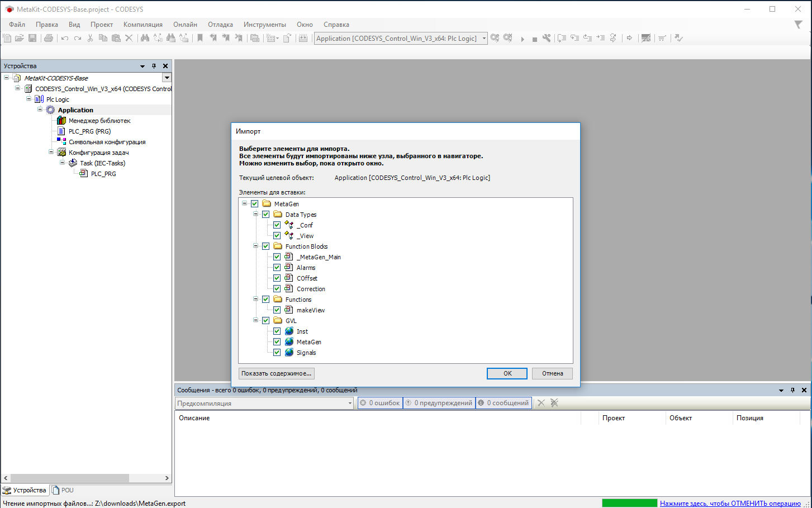Image resolution: width=812 pixels, height=508 pixels.
Task: Open the Компиляция menu
Action: click(x=143, y=25)
